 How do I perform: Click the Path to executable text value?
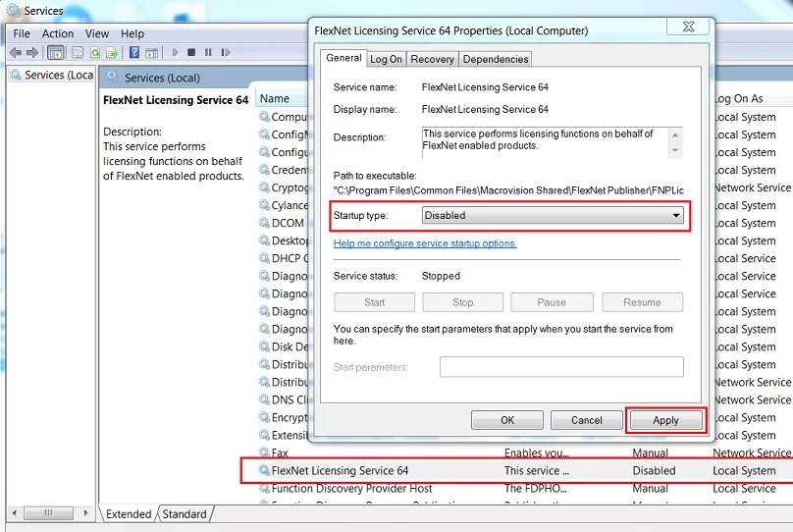(508, 190)
